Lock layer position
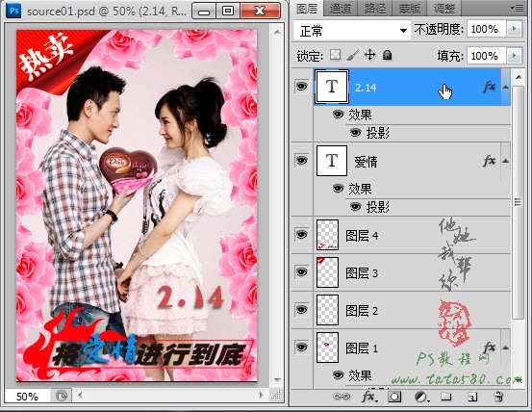 pos(369,55)
